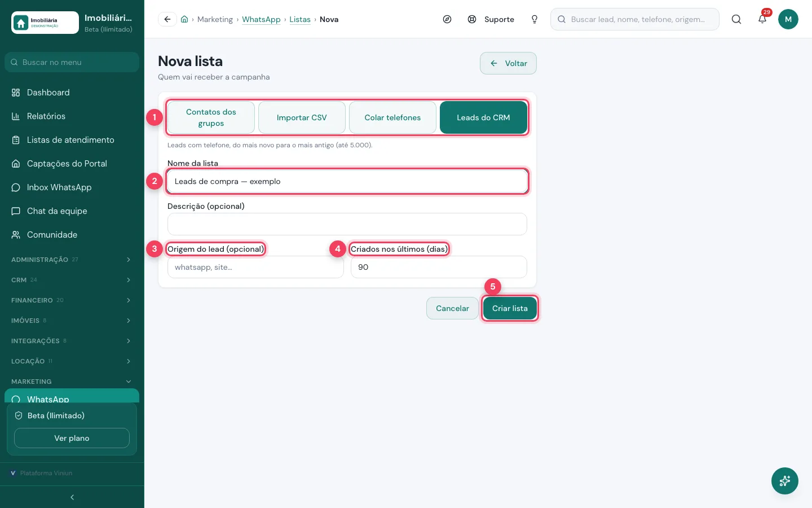Image resolution: width=812 pixels, height=508 pixels.
Task: Click the Buscar no menu field
Action: point(72,62)
